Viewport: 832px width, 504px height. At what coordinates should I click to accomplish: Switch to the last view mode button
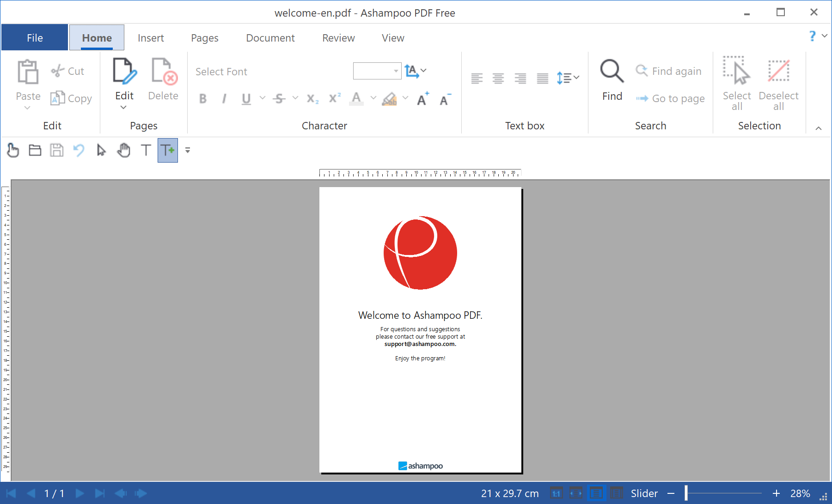pyautogui.click(x=616, y=493)
